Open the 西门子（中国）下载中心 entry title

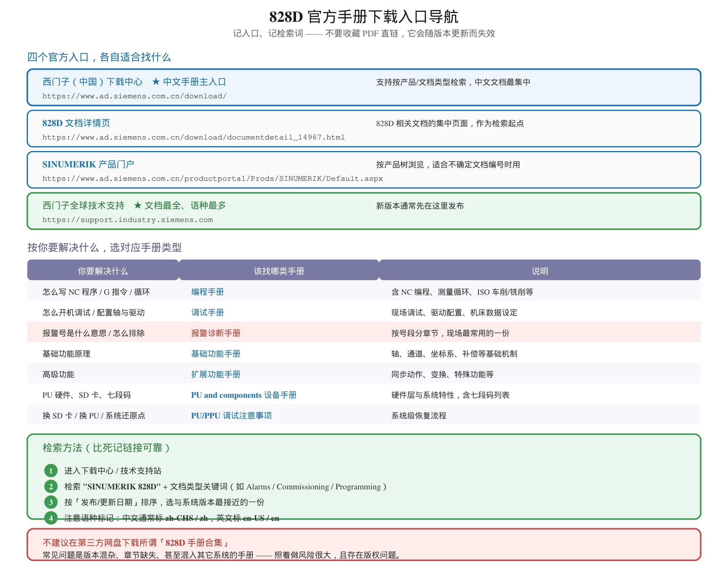[93, 82]
